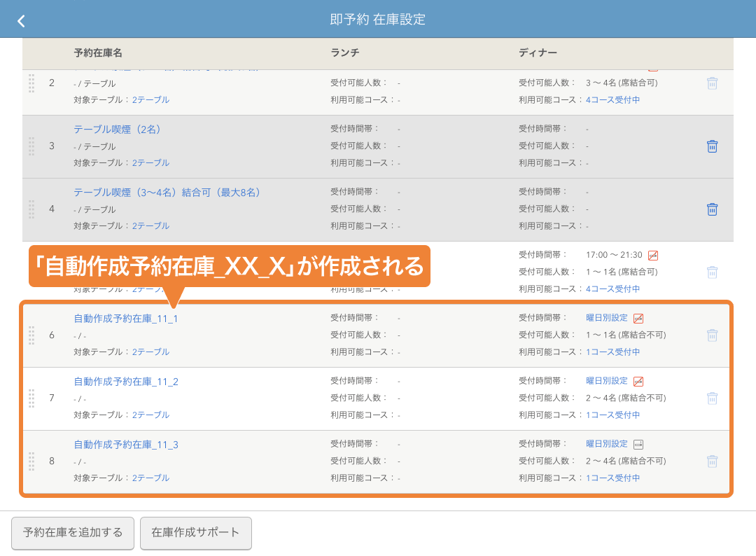
Task: Click the drag handle on row 7
Action: coord(31,398)
